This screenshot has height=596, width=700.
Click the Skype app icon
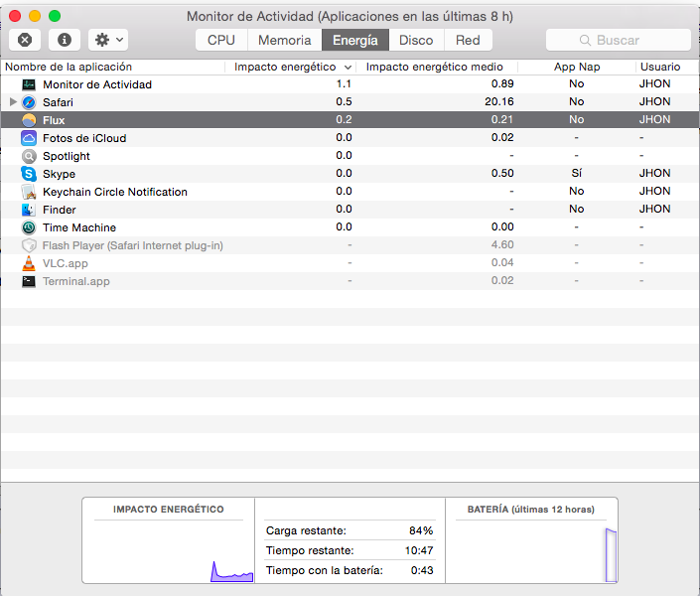[29, 174]
